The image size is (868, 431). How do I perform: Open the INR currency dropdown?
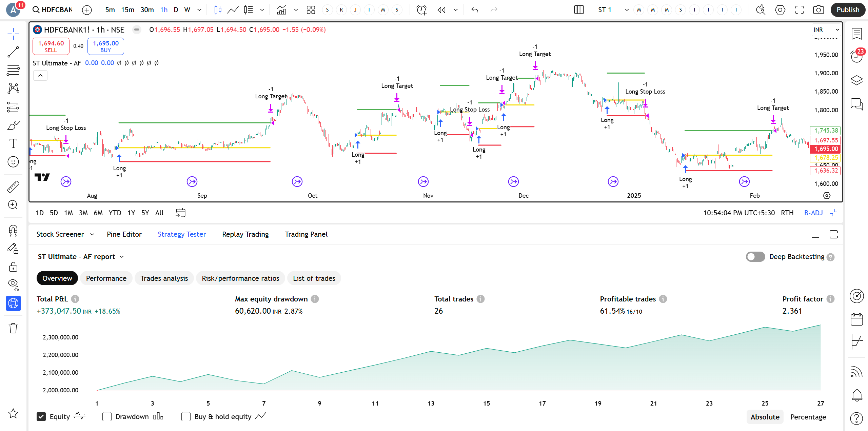826,30
